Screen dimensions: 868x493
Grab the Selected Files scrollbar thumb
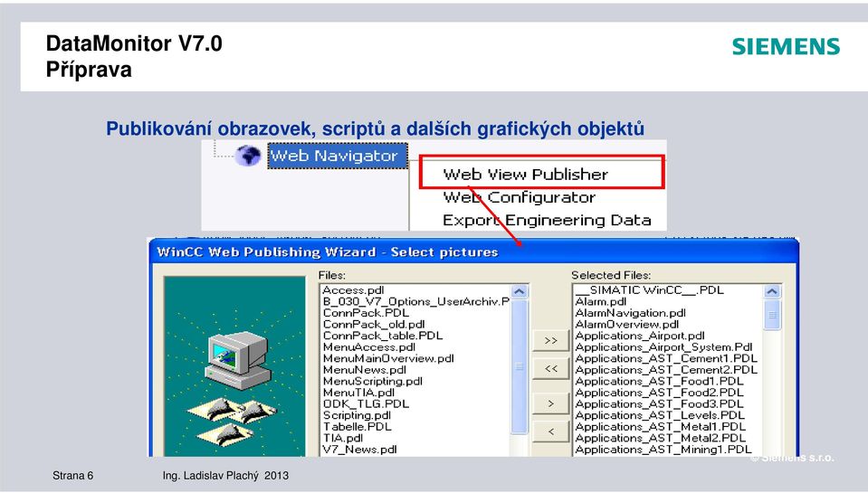pyautogui.click(x=772, y=315)
